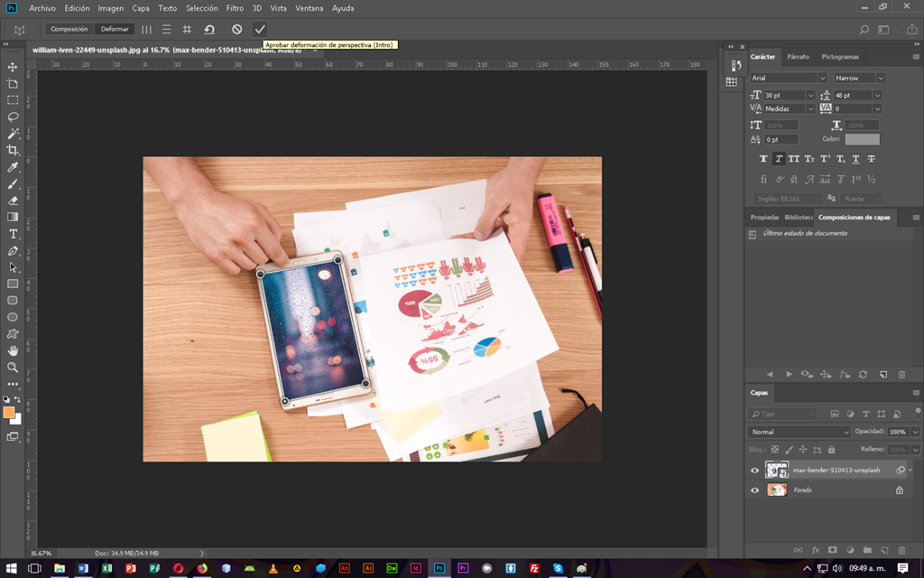Select the Path Selection arrow tool
Image resolution: width=924 pixels, height=578 pixels.
[x=13, y=267]
